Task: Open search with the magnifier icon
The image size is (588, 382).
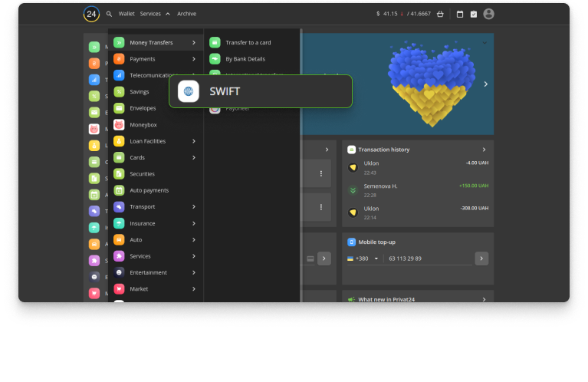Action: point(109,14)
